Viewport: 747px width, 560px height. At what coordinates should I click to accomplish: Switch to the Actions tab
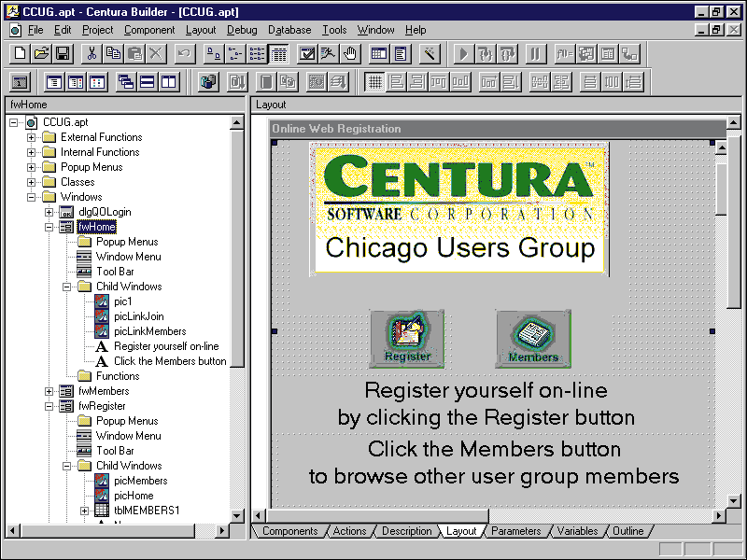(349, 531)
